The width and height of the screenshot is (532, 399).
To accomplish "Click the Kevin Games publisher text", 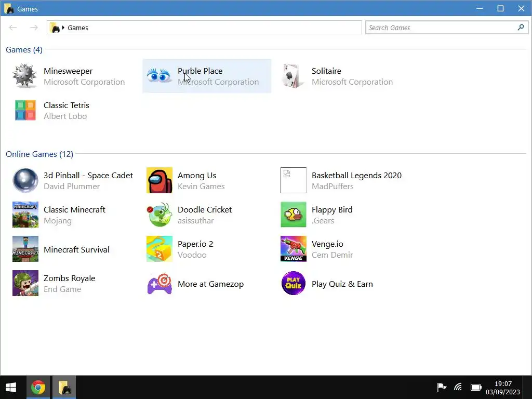I will [201, 187].
